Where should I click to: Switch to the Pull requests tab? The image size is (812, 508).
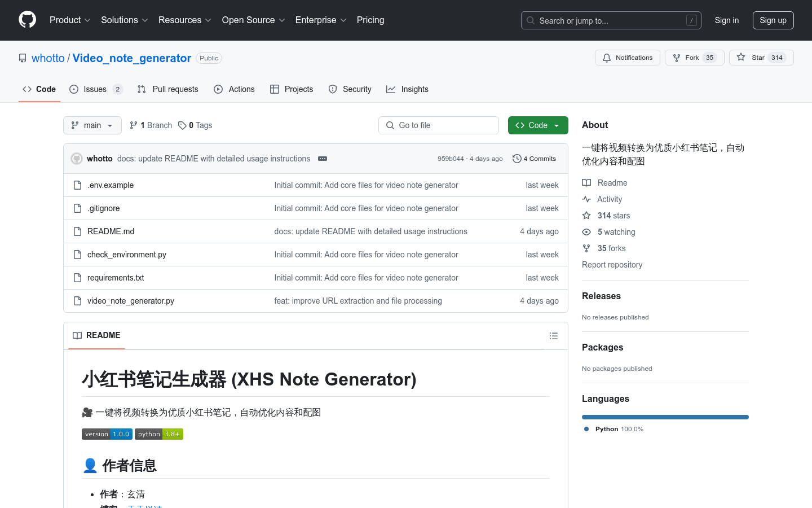(x=168, y=89)
